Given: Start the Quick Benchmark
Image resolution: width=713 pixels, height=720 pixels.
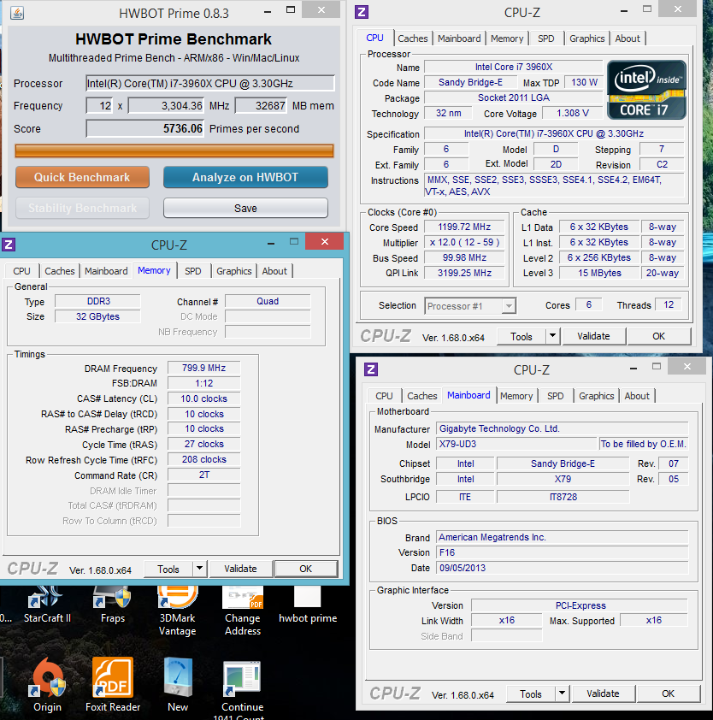Looking at the screenshot, I should [x=82, y=177].
